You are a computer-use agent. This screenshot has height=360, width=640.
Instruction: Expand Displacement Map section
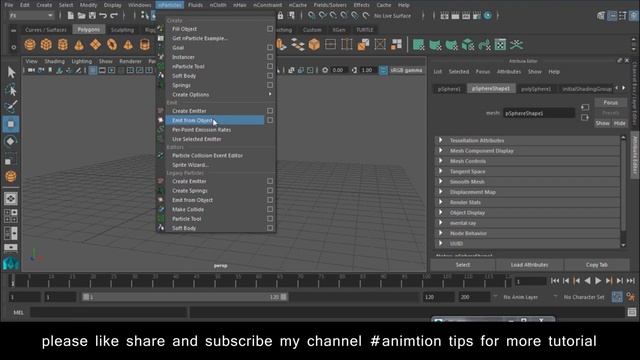440,191
